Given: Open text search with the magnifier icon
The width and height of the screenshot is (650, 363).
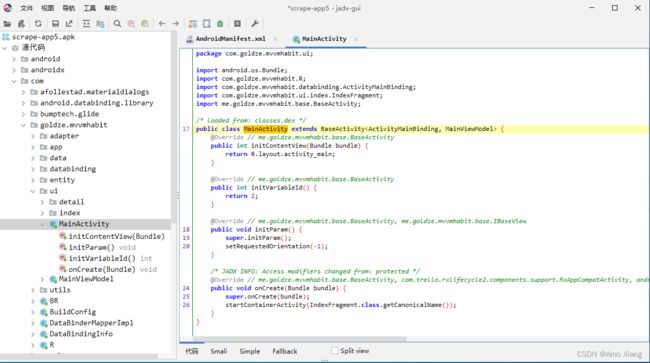Looking at the screenshot, I should [117, 24].
